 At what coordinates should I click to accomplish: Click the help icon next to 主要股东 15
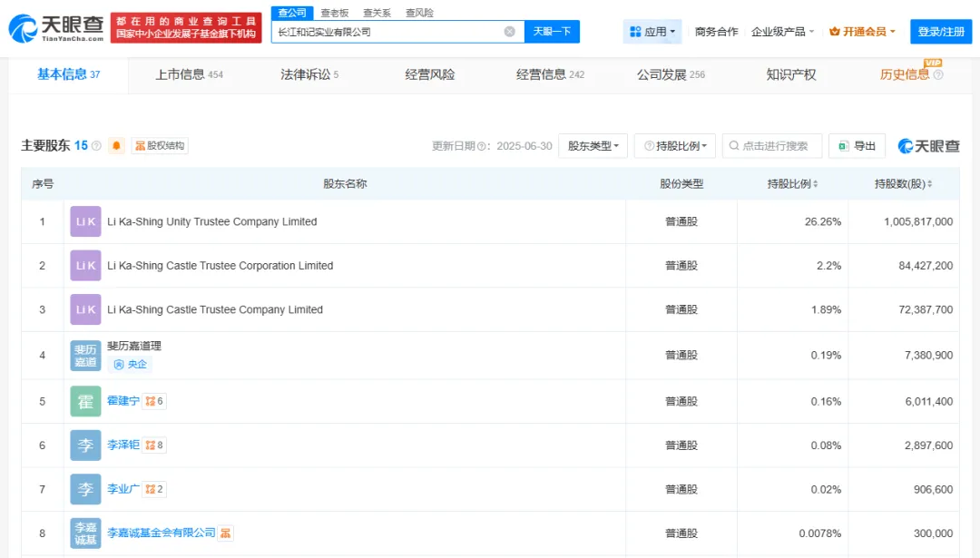pyautogui.click(x=96, y=145)
